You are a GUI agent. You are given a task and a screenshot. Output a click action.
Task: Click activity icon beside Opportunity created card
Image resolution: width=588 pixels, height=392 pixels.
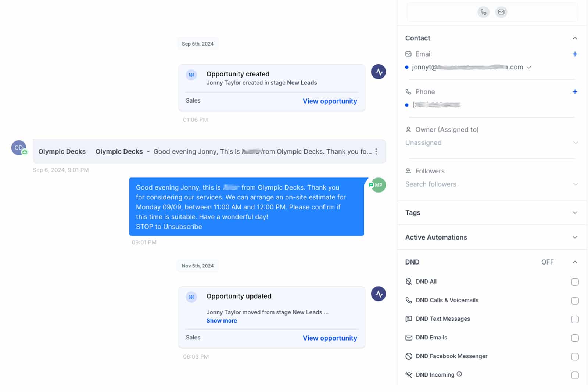point(378,72)
